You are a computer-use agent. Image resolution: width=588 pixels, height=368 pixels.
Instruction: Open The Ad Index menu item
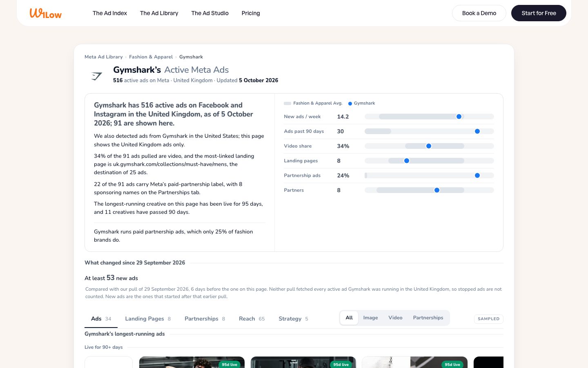[x=110, y=13]
